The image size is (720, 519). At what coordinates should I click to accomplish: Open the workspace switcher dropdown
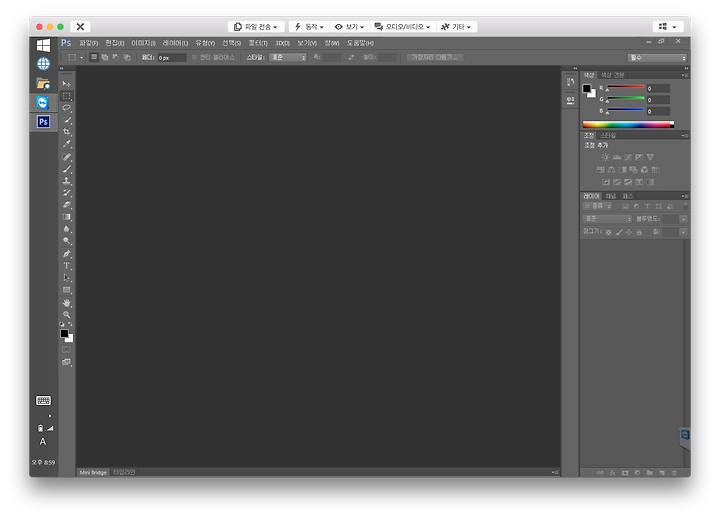657,58
